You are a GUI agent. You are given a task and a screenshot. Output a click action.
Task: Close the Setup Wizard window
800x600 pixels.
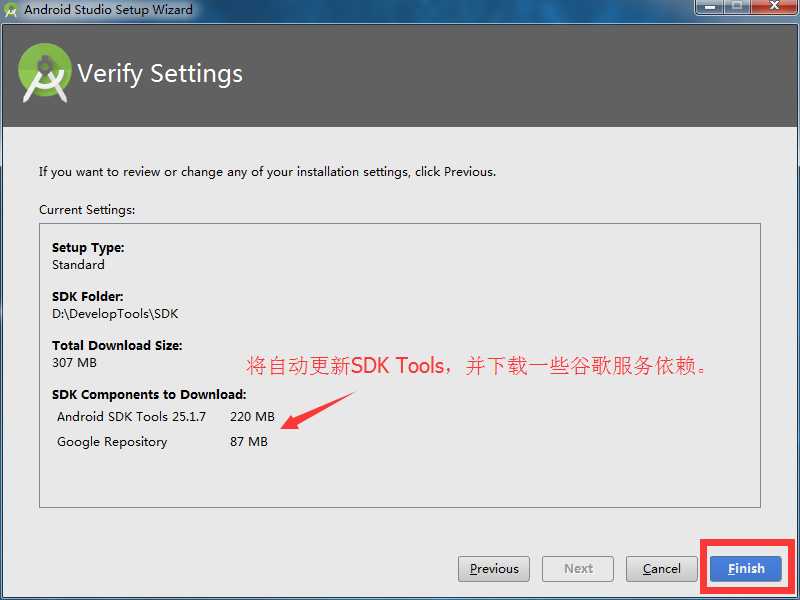click(774, 7)
